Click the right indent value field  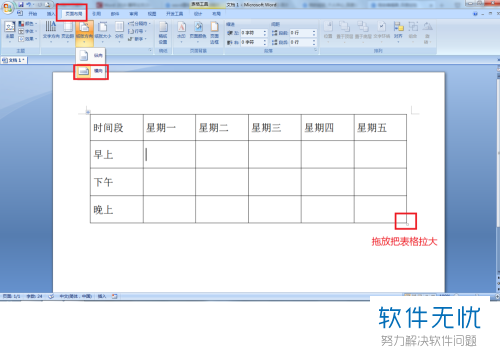252,42
